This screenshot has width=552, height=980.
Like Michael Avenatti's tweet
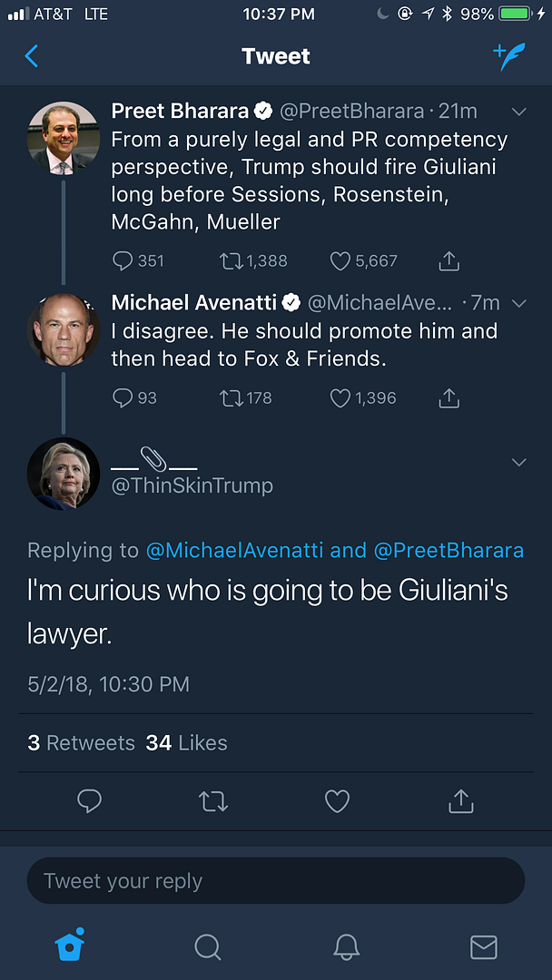340,397
